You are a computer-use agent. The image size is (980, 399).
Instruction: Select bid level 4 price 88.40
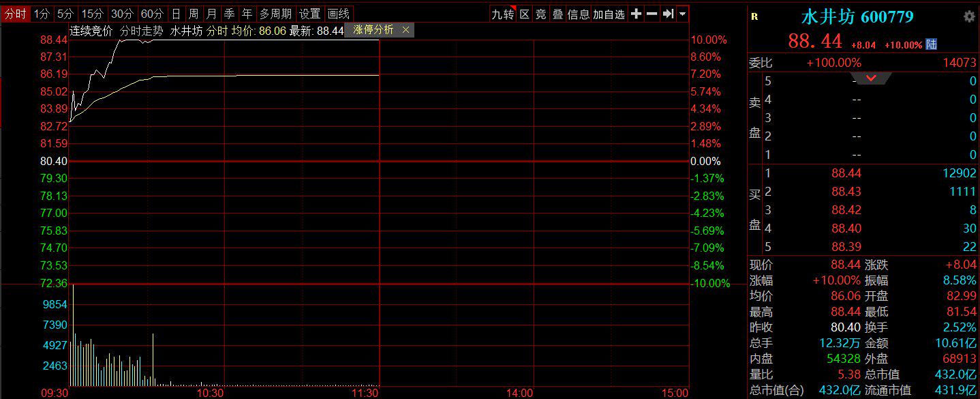tap(846, 228)
